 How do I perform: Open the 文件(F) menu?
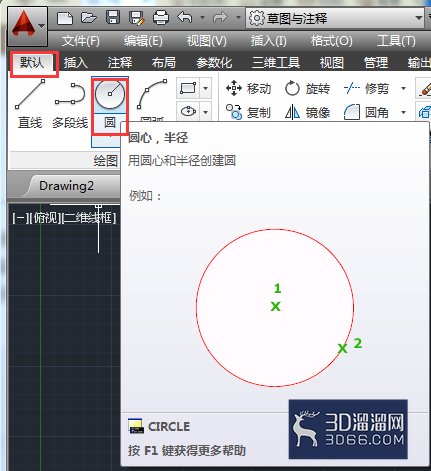[81, 41]
